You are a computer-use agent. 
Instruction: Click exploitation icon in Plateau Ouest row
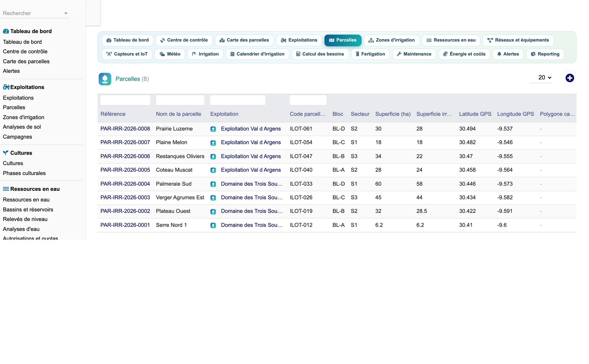(213, 212)
